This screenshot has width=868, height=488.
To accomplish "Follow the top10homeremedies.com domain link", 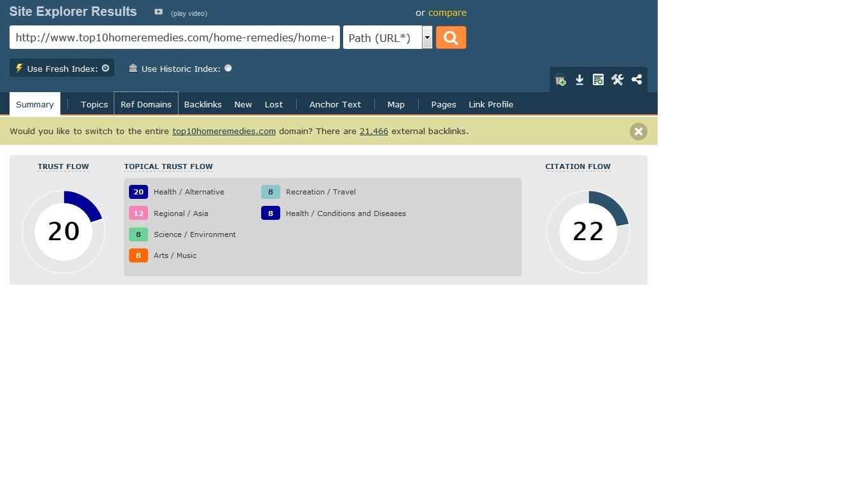I will [224, 131].
